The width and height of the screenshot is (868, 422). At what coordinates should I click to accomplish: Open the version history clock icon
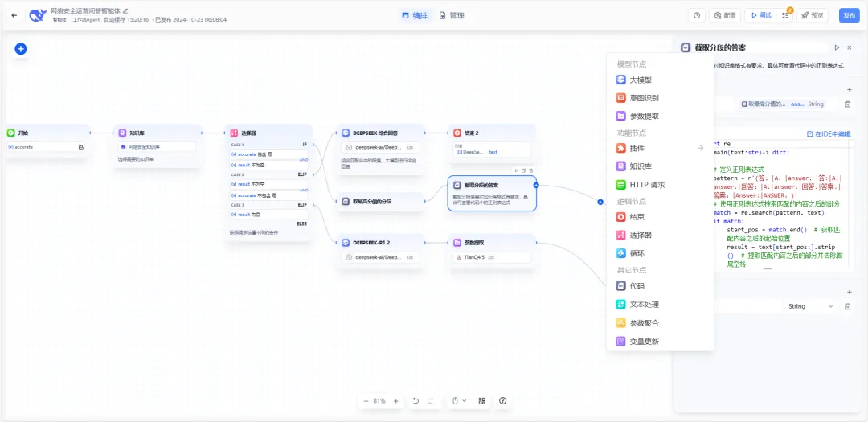[696, 15]
